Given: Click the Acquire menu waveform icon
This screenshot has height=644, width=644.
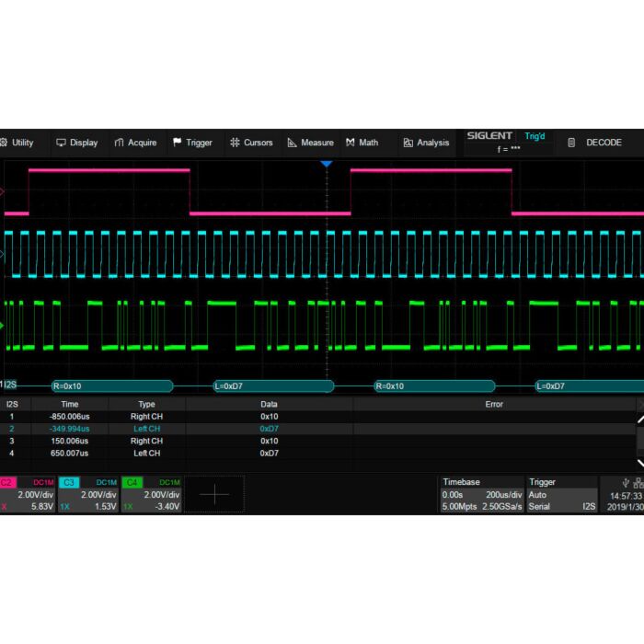Looking at the screenshot, I should point(119,143).
